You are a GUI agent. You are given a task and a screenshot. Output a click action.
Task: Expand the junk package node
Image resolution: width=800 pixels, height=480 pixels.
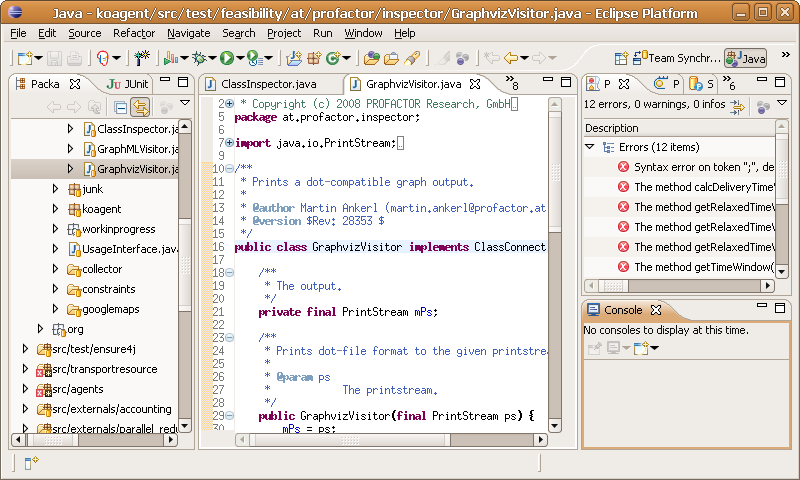coord(55,189)
